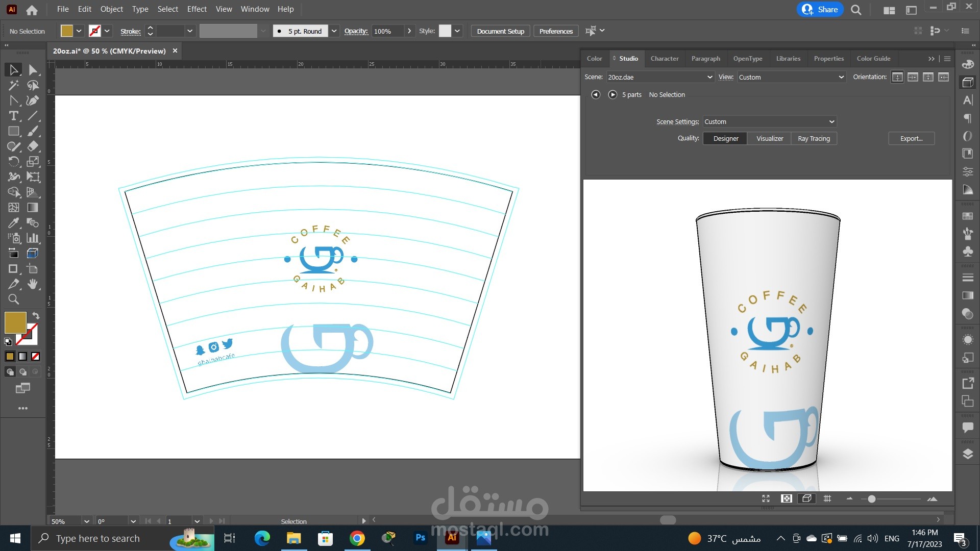This screenshot has width=980, height=551.
Task: Open the Effect menu
Action: click(197, 9)
